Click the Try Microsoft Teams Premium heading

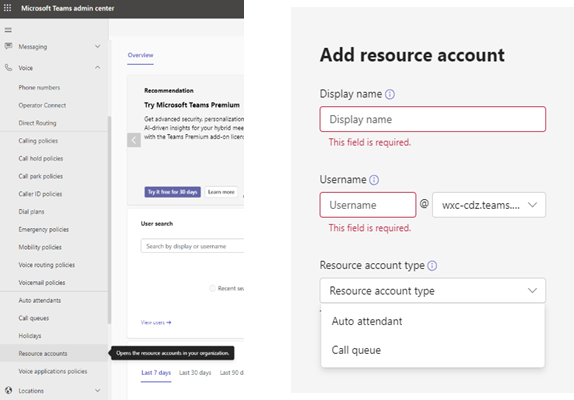192,105
